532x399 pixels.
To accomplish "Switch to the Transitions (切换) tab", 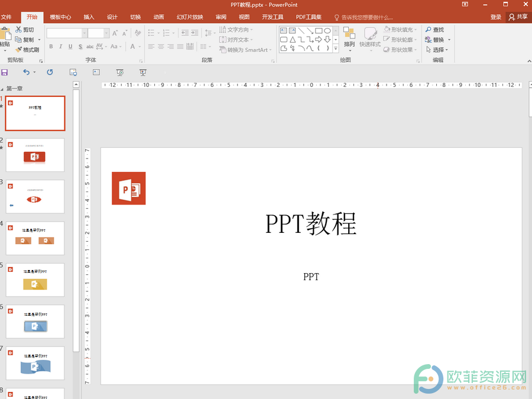I will coord(135,17).
